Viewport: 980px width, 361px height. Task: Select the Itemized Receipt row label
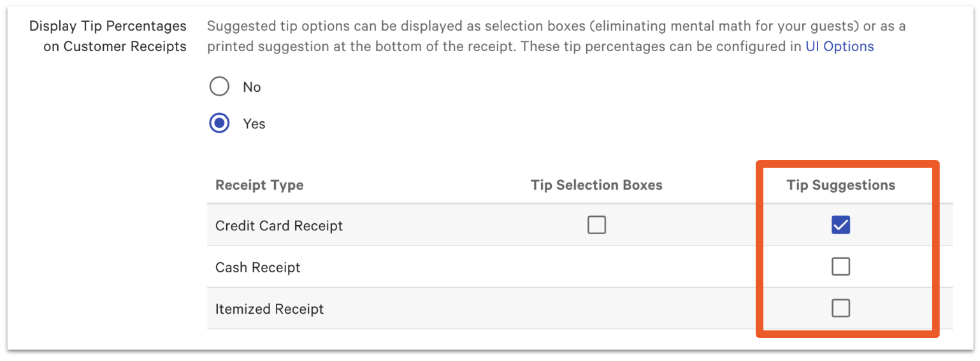[x=270, y=309]
